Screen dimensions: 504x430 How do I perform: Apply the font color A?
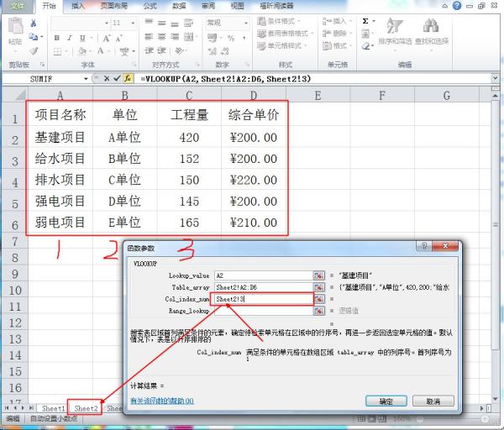coord(101,50)
